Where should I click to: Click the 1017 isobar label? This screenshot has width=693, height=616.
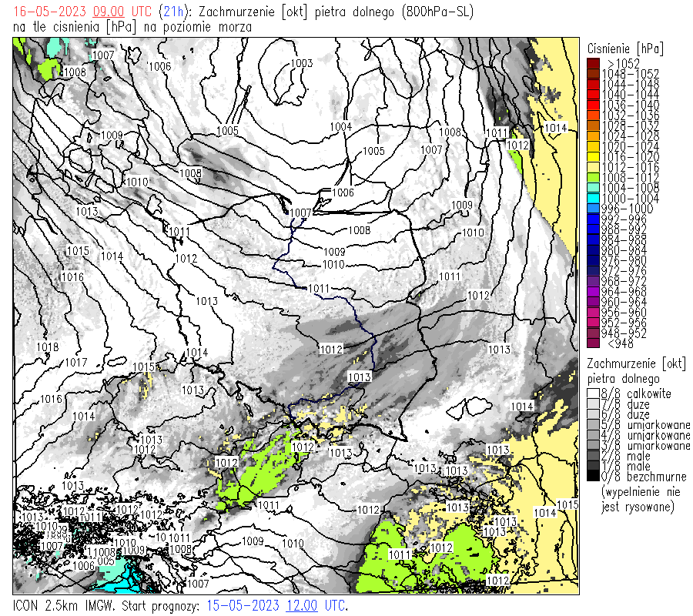click(75, 362)
